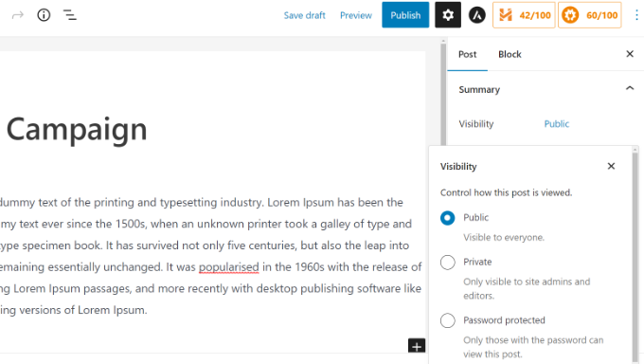This screenshot has width=644, height=364.
Task: Open the Public visibility dropdown link
Action: [557, 124]
